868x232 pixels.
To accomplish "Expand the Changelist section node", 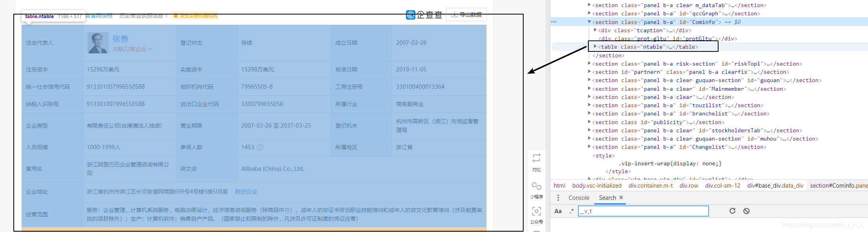I will point(589,146).
